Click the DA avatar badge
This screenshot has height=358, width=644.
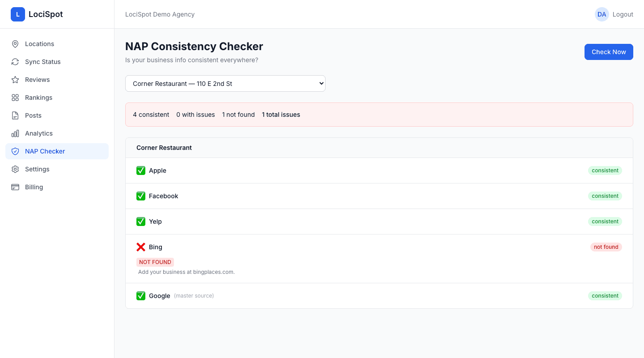(x=602, y=14)
